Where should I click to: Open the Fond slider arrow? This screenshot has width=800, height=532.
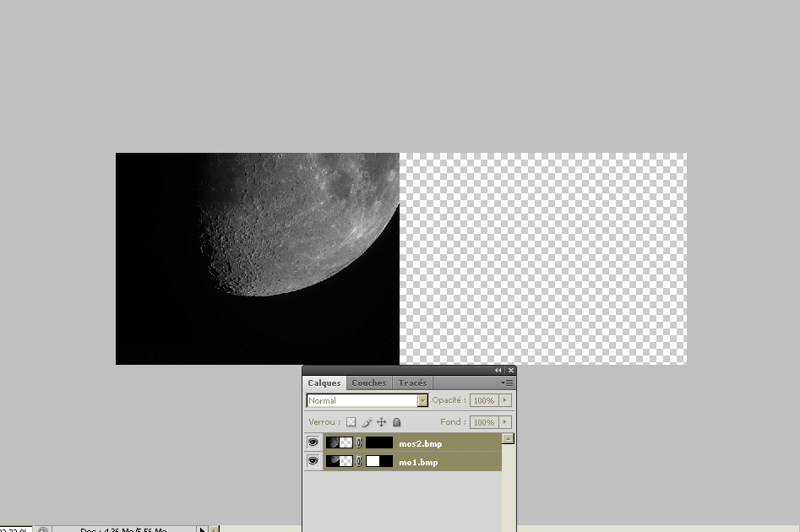click(x=504, y=422)
